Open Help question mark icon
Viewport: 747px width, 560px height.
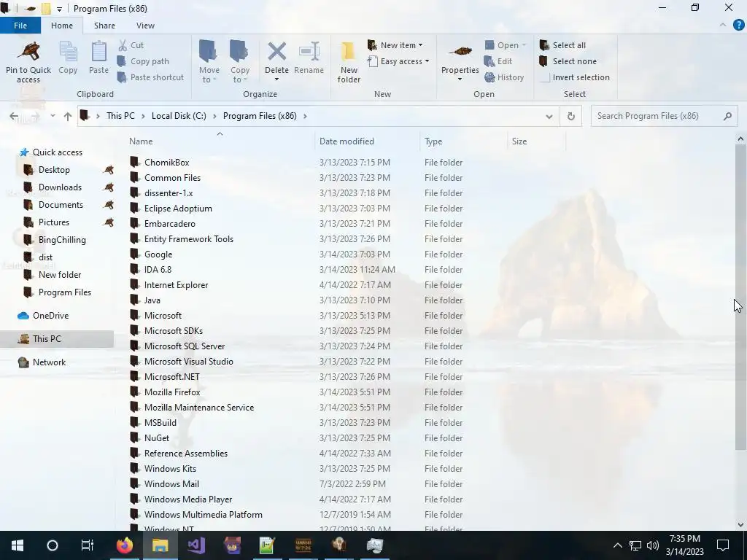point(738,25)
